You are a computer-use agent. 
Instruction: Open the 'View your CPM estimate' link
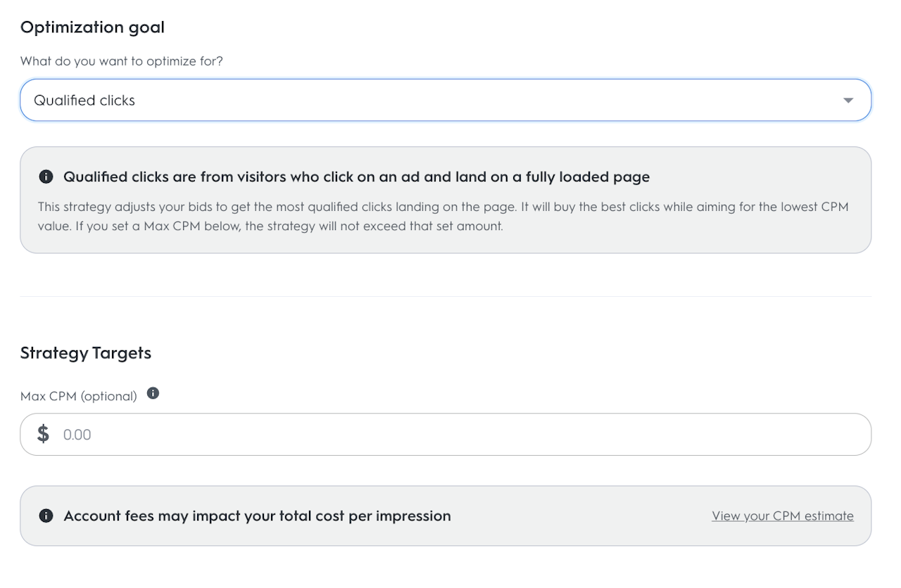point(782,516)
